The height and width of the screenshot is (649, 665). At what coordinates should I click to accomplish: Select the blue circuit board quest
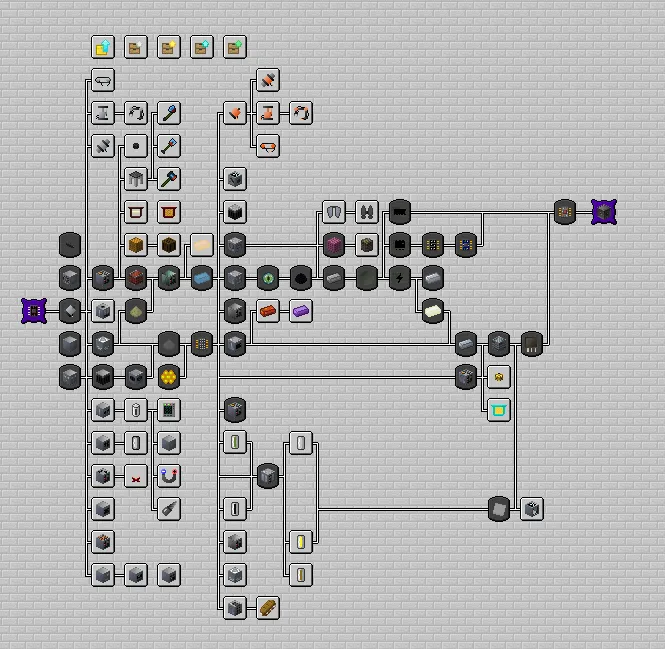point(466,245)
